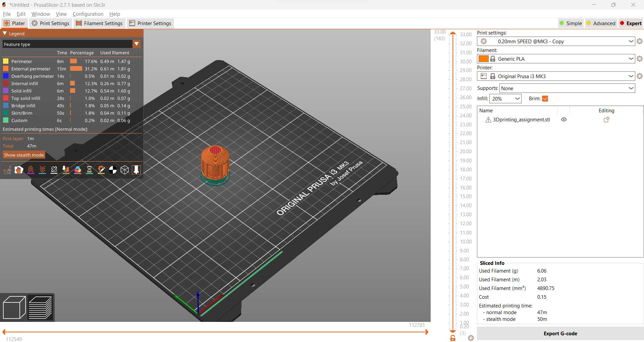Select the 3Dprinting_assignment.stl object row

pos(560,120)
